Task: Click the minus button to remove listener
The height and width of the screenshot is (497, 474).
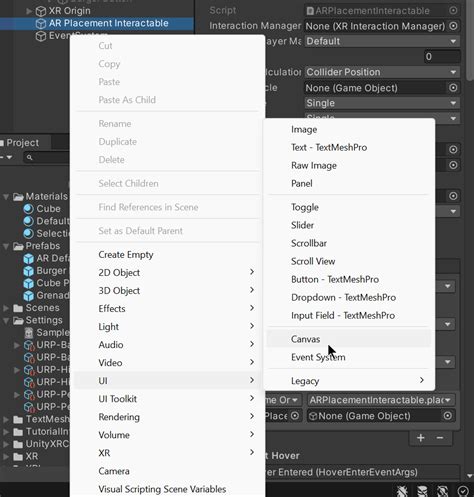Action: [x=440, y=438]
